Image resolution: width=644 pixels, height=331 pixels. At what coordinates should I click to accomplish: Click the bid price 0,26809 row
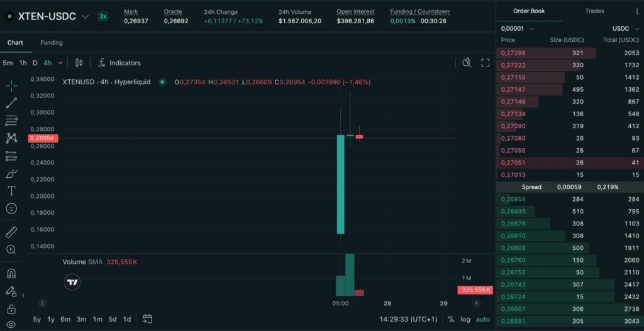point(570,248)
